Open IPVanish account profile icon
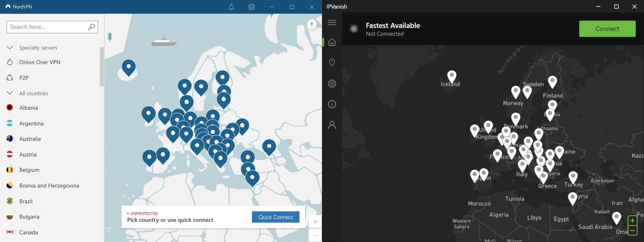The width and height of the screenshot is (644, 242). click(332, 125)
